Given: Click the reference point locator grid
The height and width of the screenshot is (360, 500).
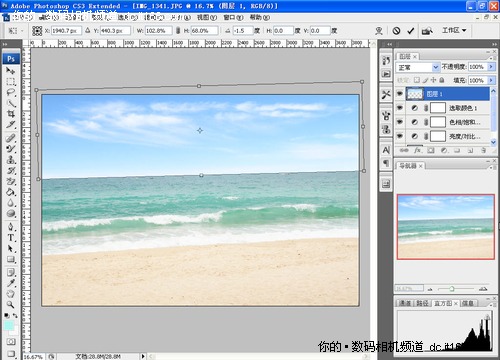Looking at the screenshot, I should [x=37, y=31].
